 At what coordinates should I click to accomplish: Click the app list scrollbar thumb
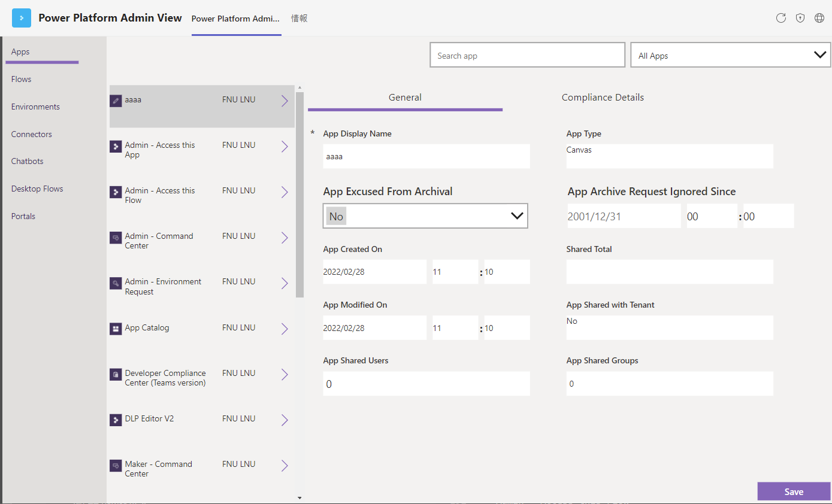pyautogui.click(x=299, y=195)
